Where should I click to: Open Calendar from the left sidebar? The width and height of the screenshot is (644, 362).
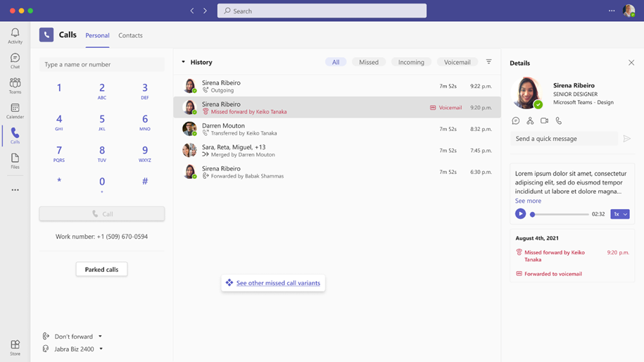point(15,111)
